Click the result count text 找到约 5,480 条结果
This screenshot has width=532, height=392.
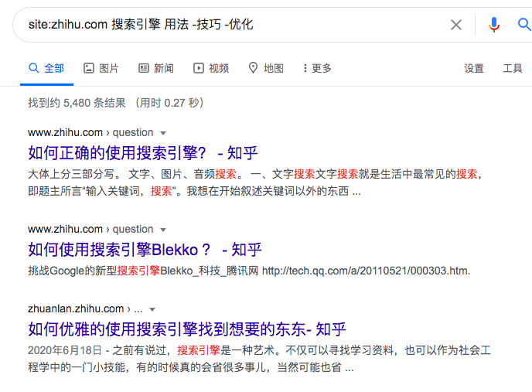[x=77, y=103]
